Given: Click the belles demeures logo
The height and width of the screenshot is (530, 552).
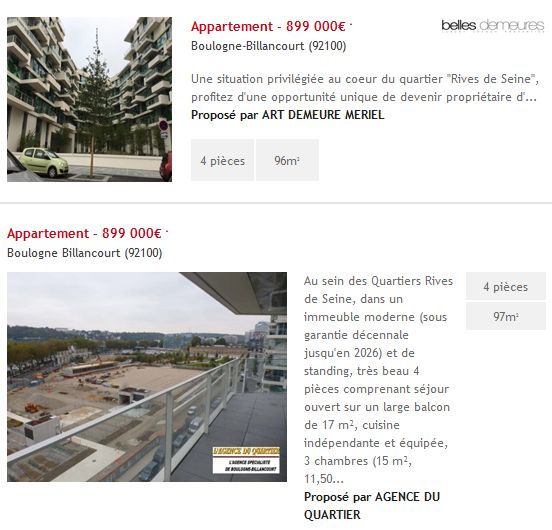Looking at the screenshot, I should (x=493, y=26).
